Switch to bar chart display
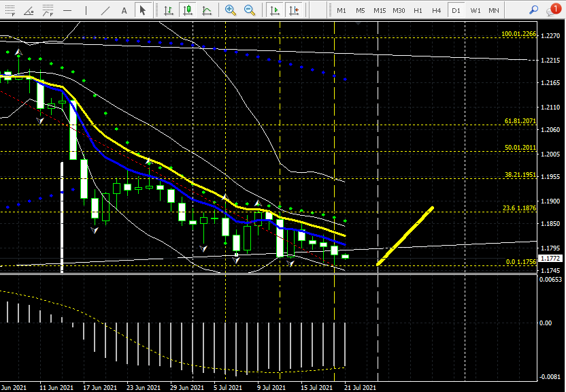 [168, 10]
